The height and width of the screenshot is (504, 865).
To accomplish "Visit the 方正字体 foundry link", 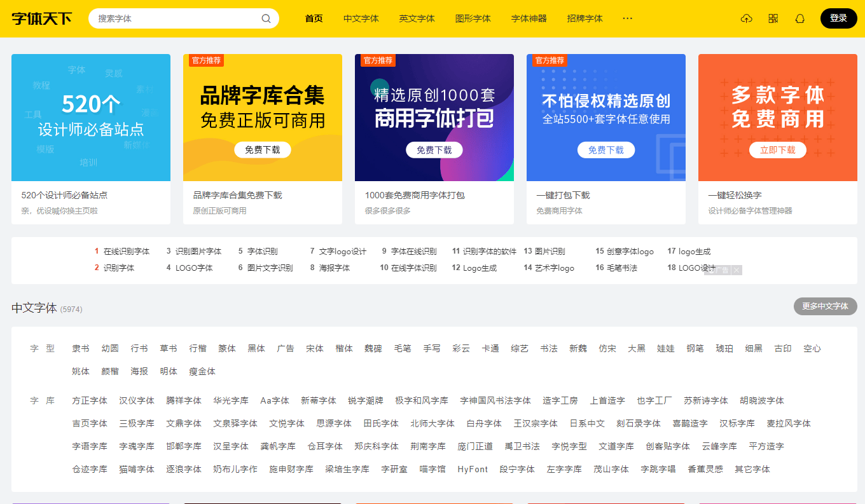I will tap(90, 400).
